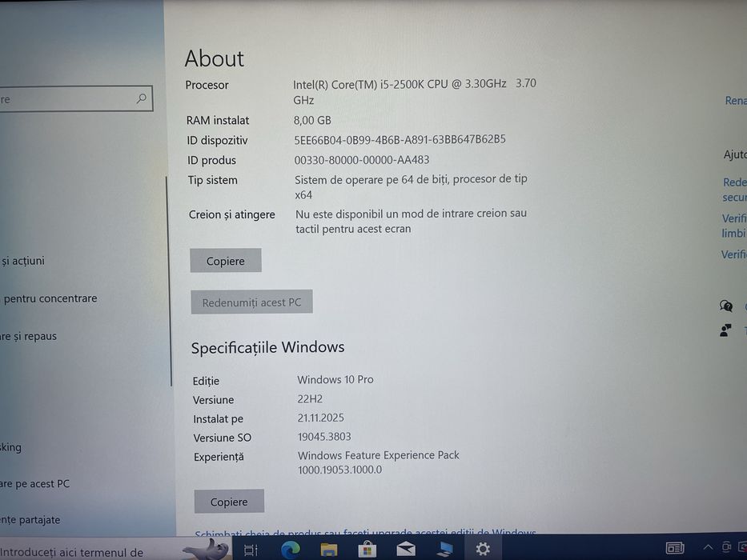Click the Creion și atingere label

click(x=231, y=215)
